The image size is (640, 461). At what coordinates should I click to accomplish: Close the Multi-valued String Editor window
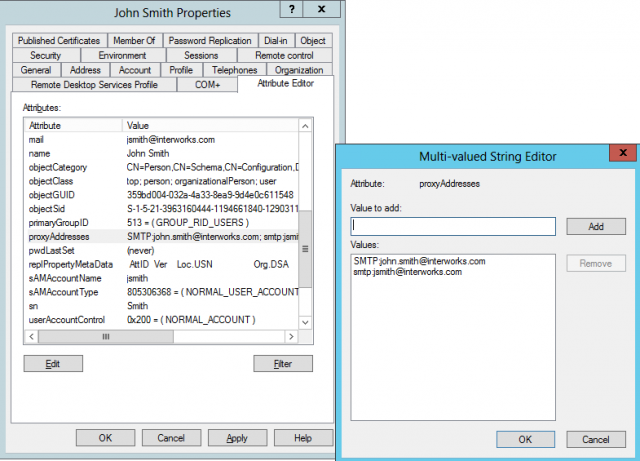pyautogui.click(x=620, y=157)
